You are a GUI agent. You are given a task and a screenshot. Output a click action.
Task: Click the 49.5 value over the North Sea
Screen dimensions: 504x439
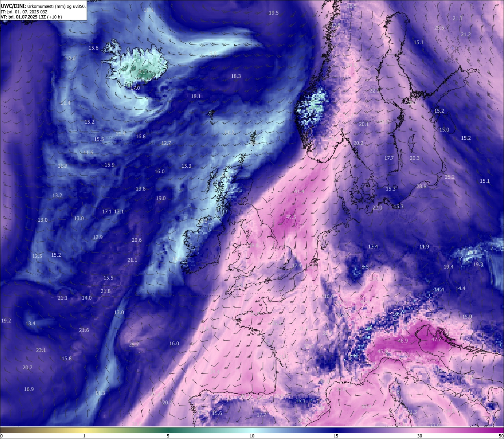tap(291, 217)
